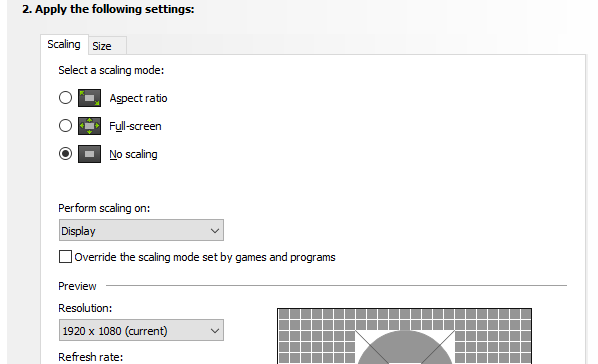598x364 pixels.
Task: Open the Perform scaling on Display dropdown
Action: [141, 230]
